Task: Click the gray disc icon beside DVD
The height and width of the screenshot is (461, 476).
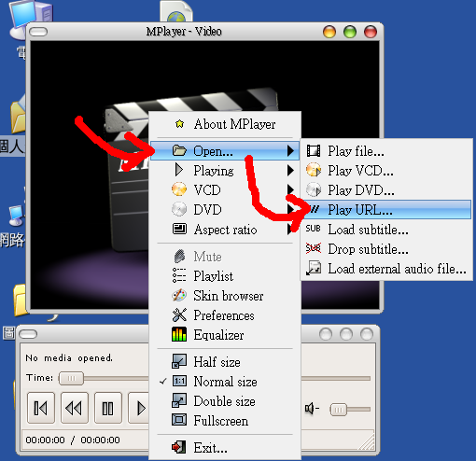Action: 179,209
